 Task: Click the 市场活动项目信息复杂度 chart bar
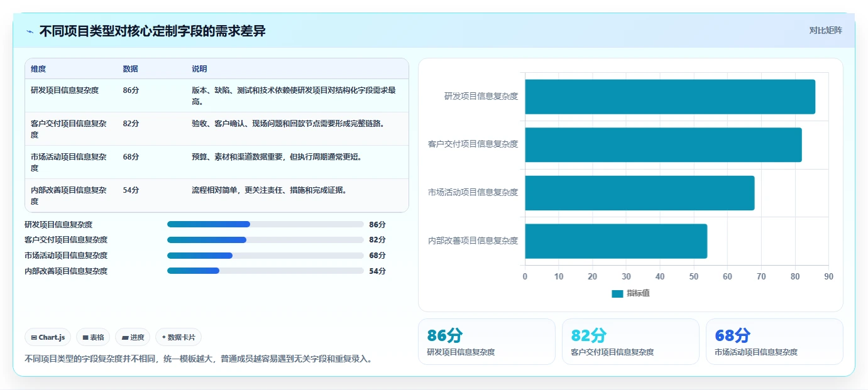640,193
